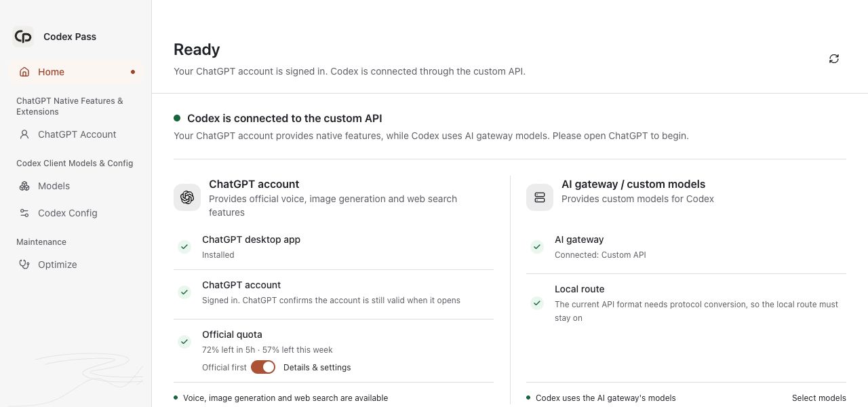This screenshot has width=868, height=407.
Task: Click the 'Maintenance' section label
Action: coord(41,242)
